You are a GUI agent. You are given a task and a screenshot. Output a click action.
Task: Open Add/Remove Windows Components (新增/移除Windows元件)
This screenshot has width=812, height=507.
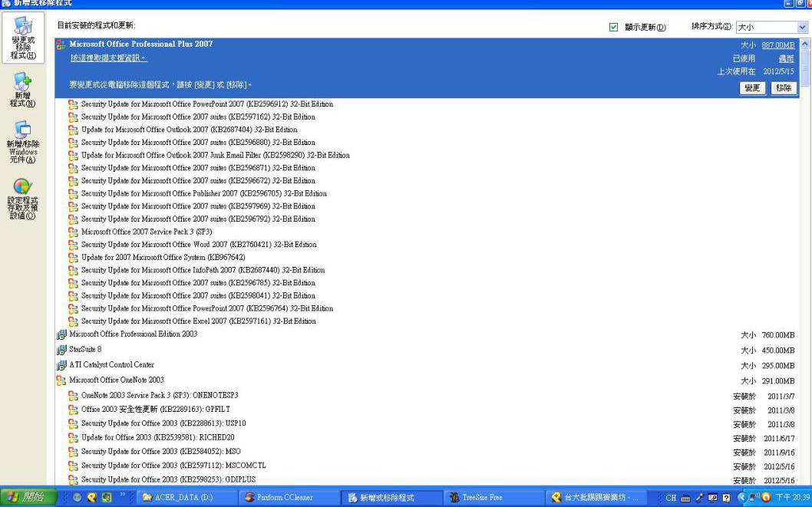[23, 142]
